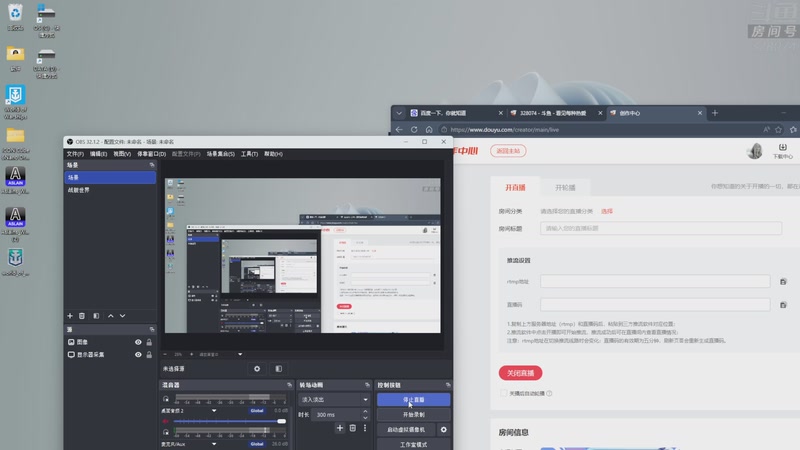Click the user avatar on Douyu page
This screenshot has width=800, height=450.
[x=755, y=151]
